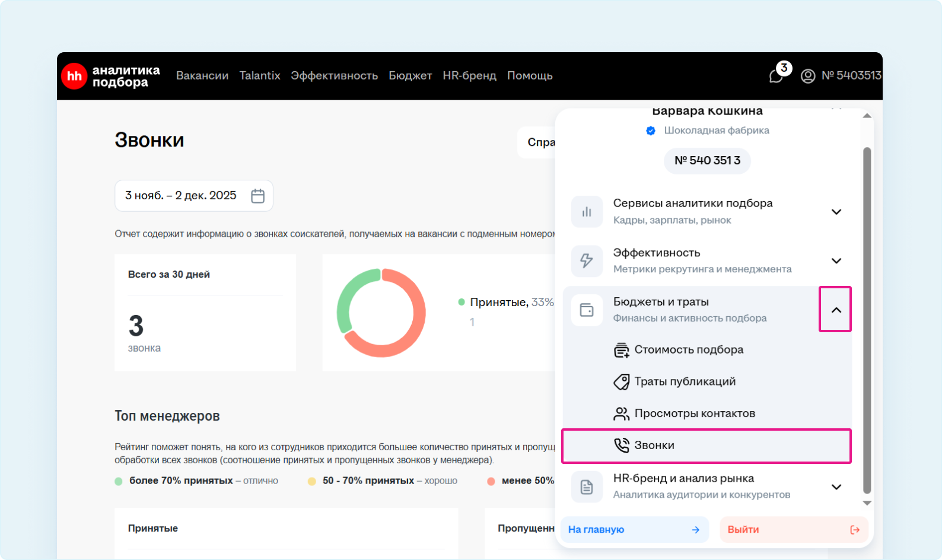The width and height of the screenshot is (942, 560).
Task: Open Вакансии in the top navigation
Action: pyautogui.click(x=202, y=76)
